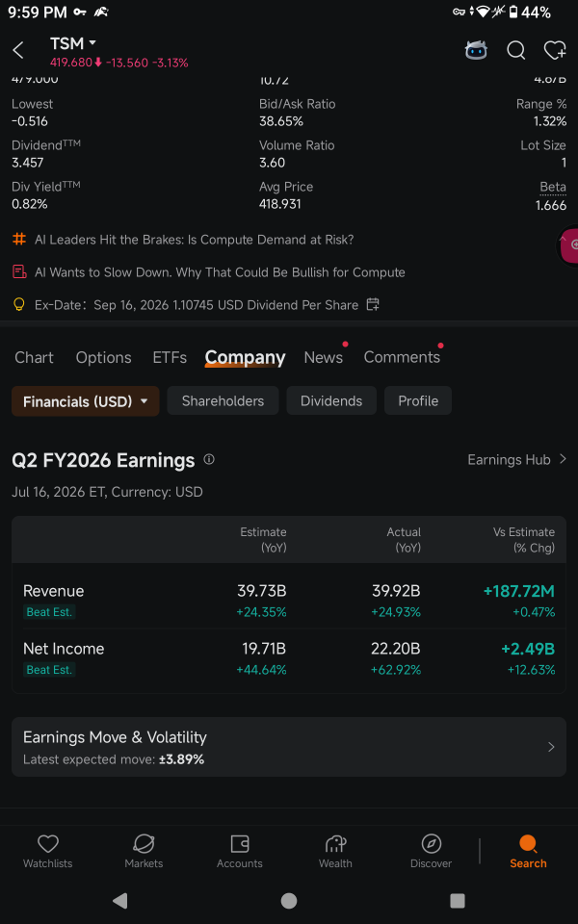Tap the Revenue estimate 39.73B
The width and height of the screenshot is (578, 924).
[x=262, y=590]
